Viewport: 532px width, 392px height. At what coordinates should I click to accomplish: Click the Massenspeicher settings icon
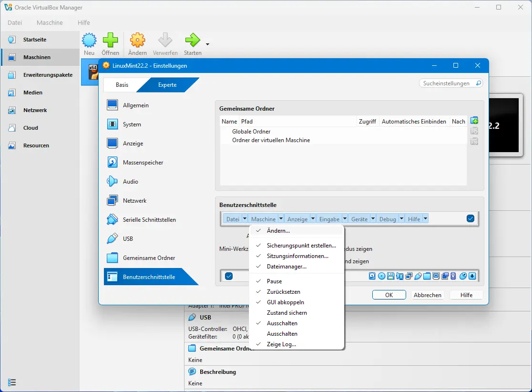click(x=113, y=163)
